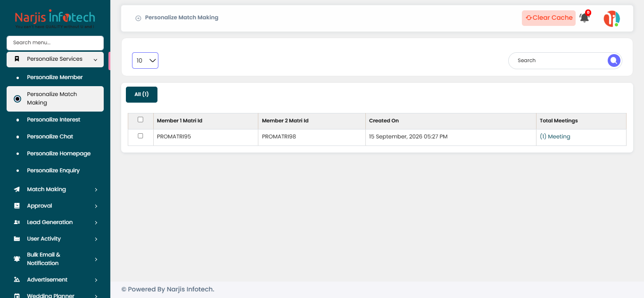Click the Narjis Infotech logo
644x298 pixels.
click(x=55, y=19)
